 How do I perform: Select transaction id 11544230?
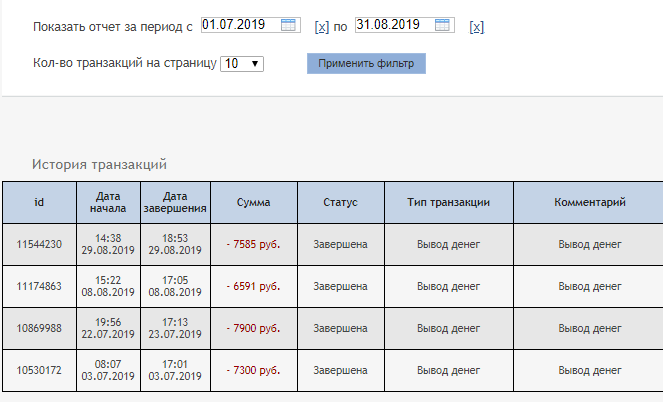point(39,244)
